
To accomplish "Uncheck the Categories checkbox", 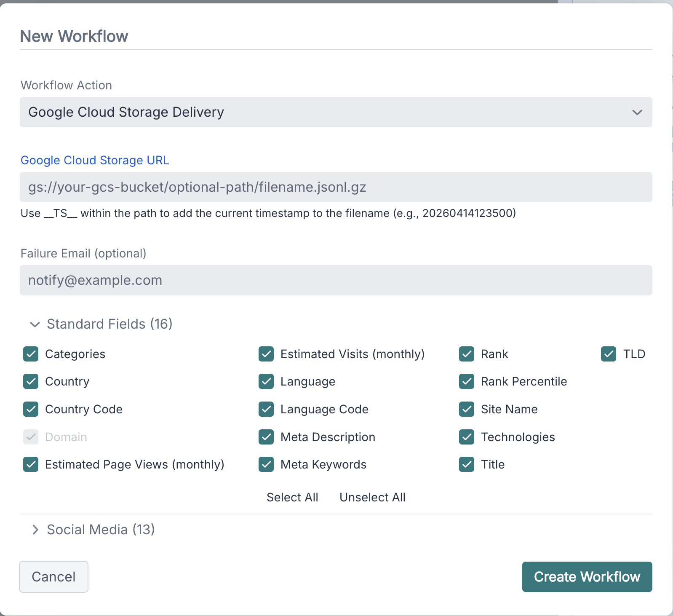I will point(31,354).
